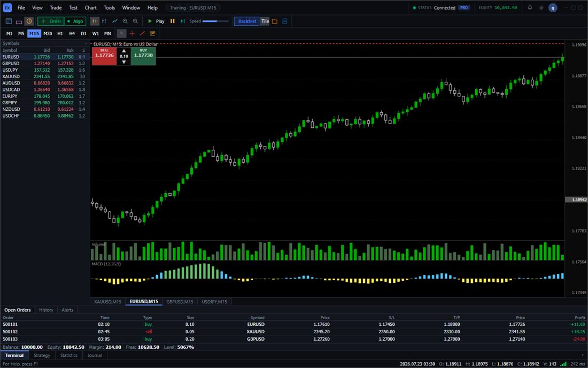Click the red SELL 1.17726 button
This screenshot has height=368, width=588.
(104, 56)
